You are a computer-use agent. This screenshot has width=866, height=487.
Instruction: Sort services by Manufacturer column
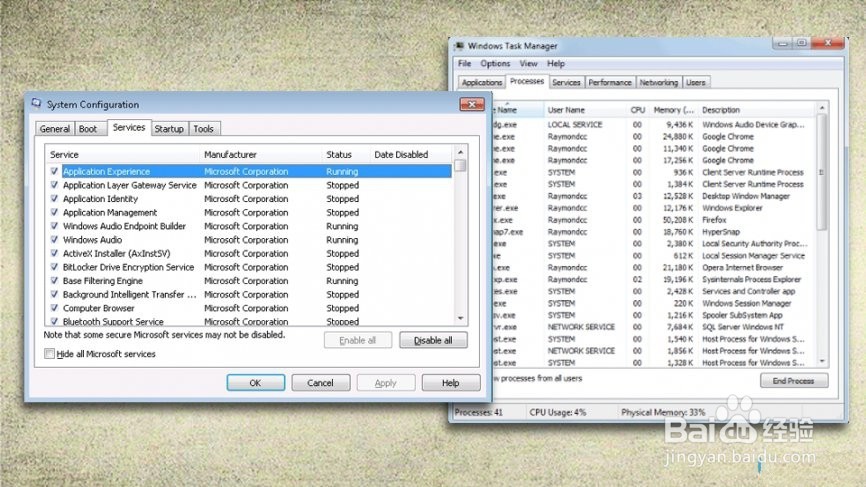click(261, 155)
